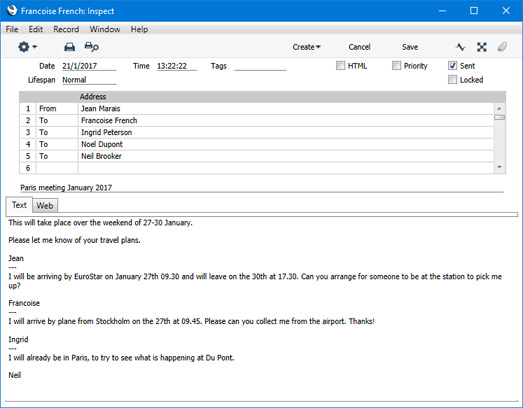Open attachments paperclip icon
The width and height of the screenshot is (523, 408).
[502, 47]
